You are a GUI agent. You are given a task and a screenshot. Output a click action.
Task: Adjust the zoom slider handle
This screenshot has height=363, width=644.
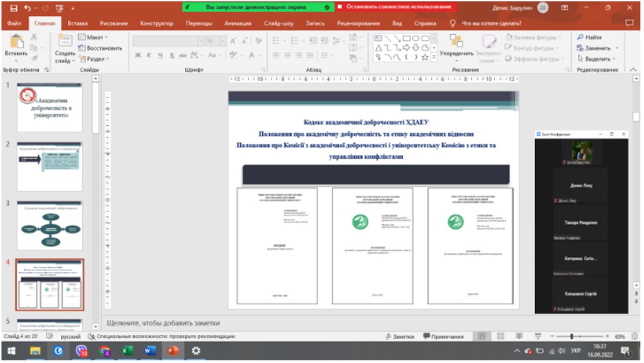click(571, 336)
